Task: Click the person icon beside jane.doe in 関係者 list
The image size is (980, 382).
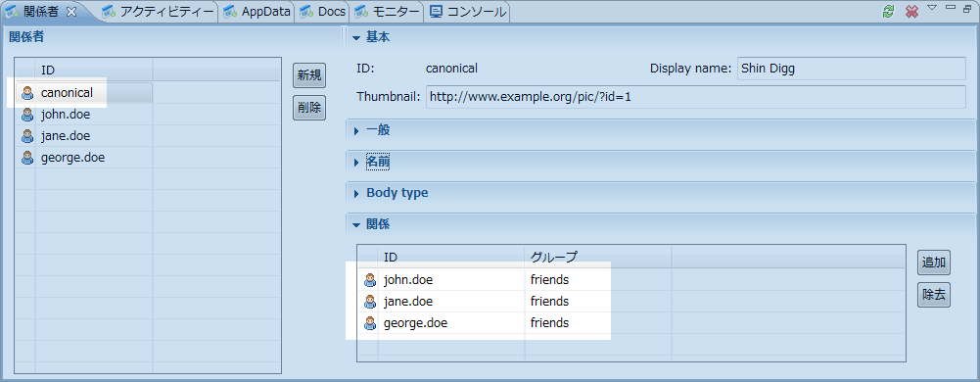Action: (x=26, y=136)
